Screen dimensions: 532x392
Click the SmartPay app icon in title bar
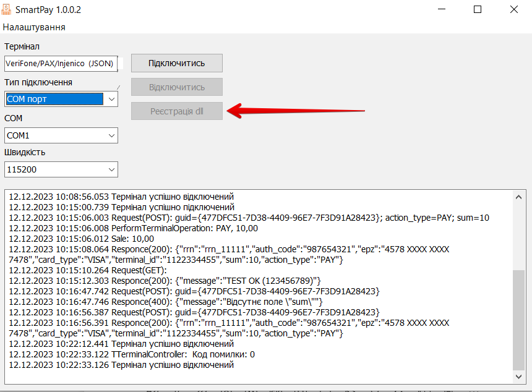[x=8, y=10]
